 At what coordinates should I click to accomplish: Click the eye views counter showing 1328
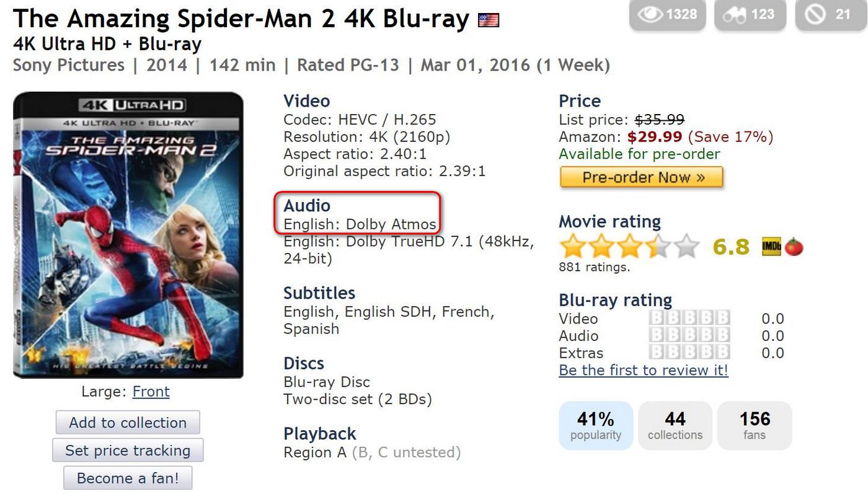coord(668,14)
